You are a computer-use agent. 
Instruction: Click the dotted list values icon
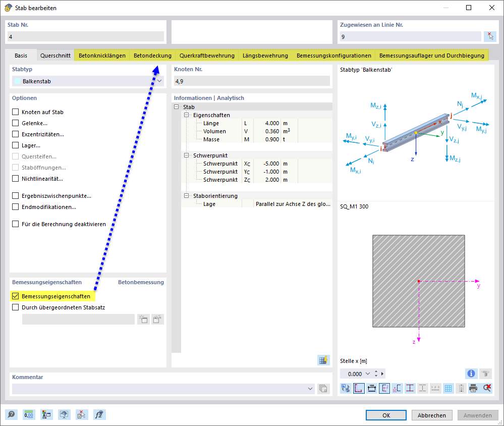pyautogui.click(x=461, y=388)
